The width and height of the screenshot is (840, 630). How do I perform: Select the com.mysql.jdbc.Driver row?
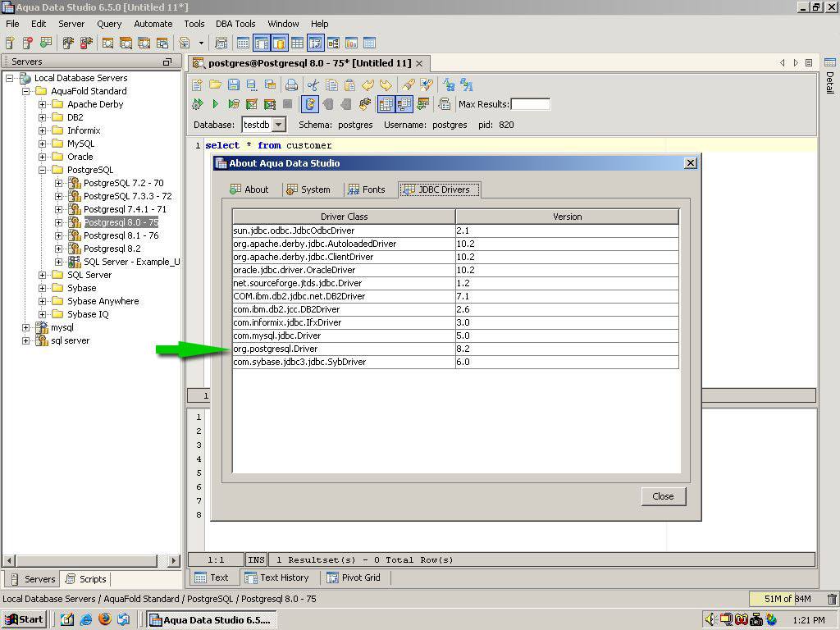[455, 336]
